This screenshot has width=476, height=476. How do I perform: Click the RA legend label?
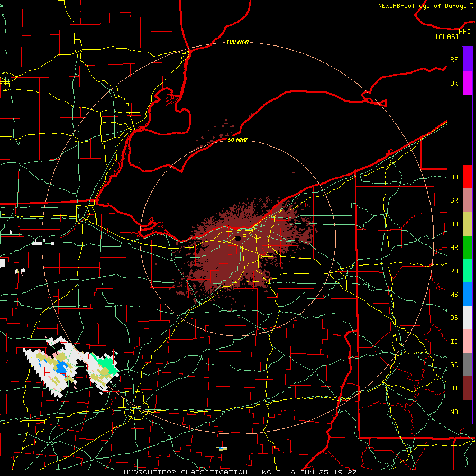click(x=454, y=271)
